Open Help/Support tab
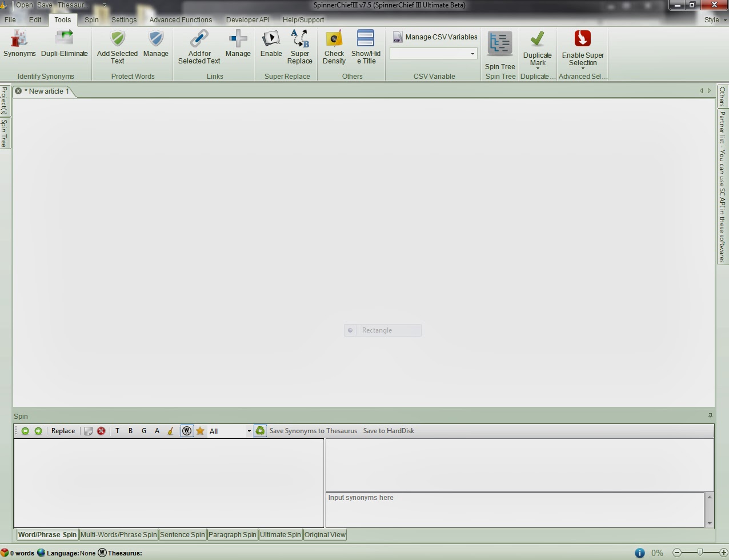The width and height of the screenshot is (729, 560). pyautogui.click(x=303, y=19)
